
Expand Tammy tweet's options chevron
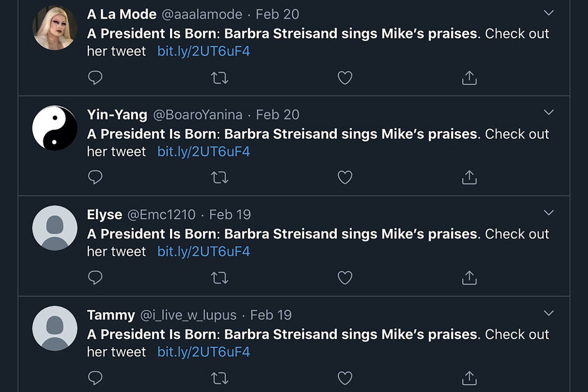[x=548, y=313]
